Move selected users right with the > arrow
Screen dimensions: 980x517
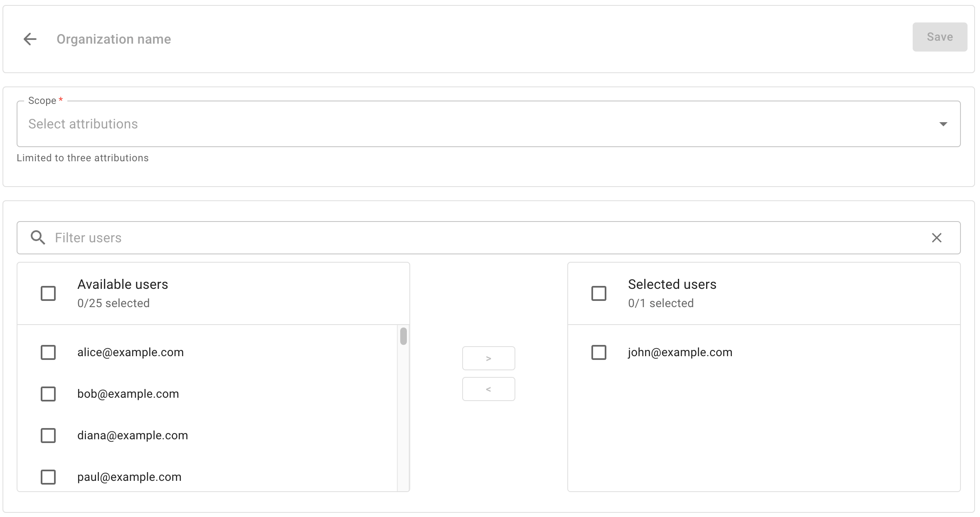coord(488,358)
